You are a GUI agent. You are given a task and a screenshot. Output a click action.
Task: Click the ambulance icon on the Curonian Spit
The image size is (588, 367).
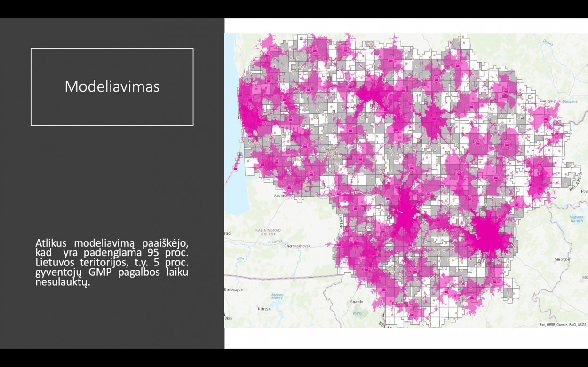235,168
